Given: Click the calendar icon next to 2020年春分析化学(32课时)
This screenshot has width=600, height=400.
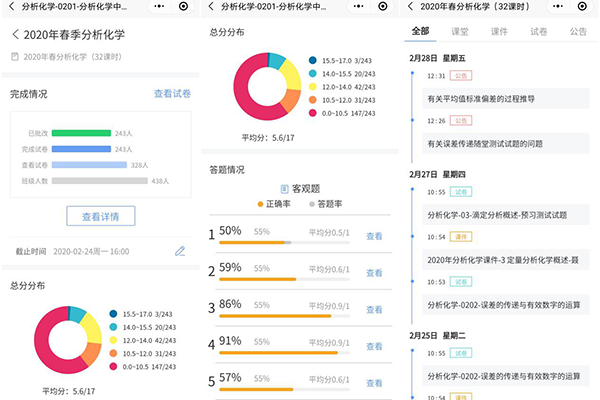Looking at the screenshot, I should (x=17, y=57).
